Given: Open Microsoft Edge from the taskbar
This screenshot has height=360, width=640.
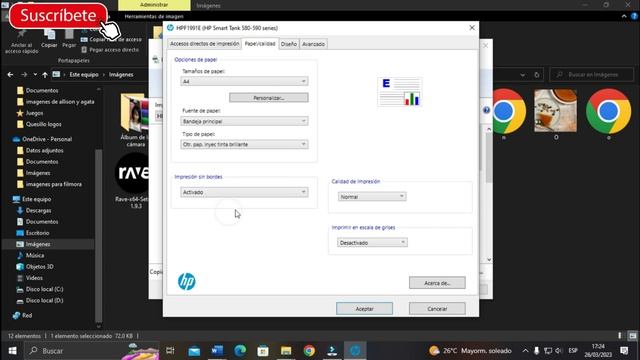Looking at the screenshot, I should 240,351.
